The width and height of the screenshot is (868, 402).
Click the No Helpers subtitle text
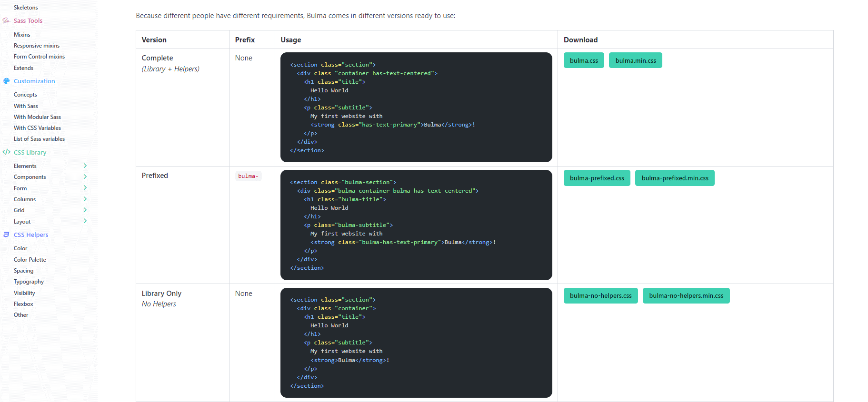[159, 304]
